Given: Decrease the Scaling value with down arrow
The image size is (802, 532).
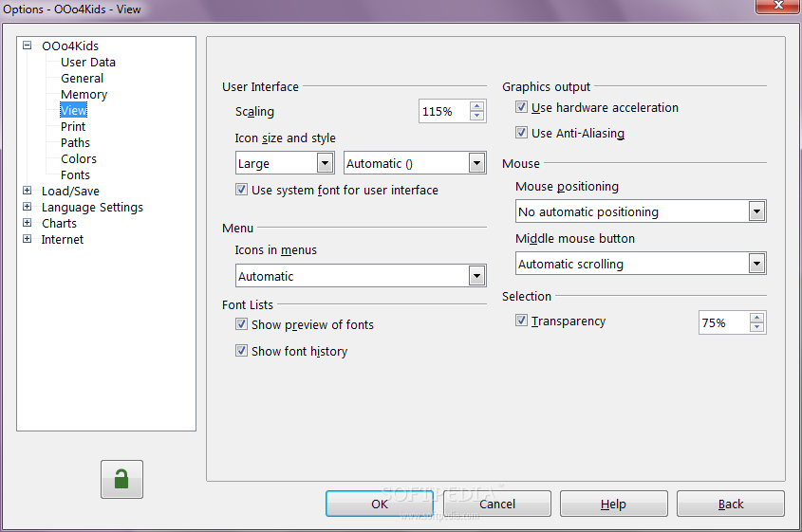Looking at the screenshot, I should 476,116.
